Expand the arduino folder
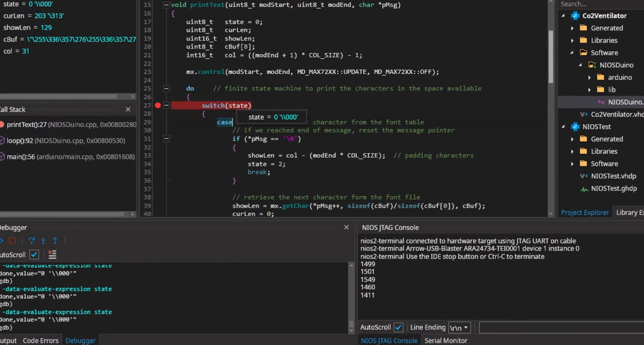 click(x=589, y=78)
